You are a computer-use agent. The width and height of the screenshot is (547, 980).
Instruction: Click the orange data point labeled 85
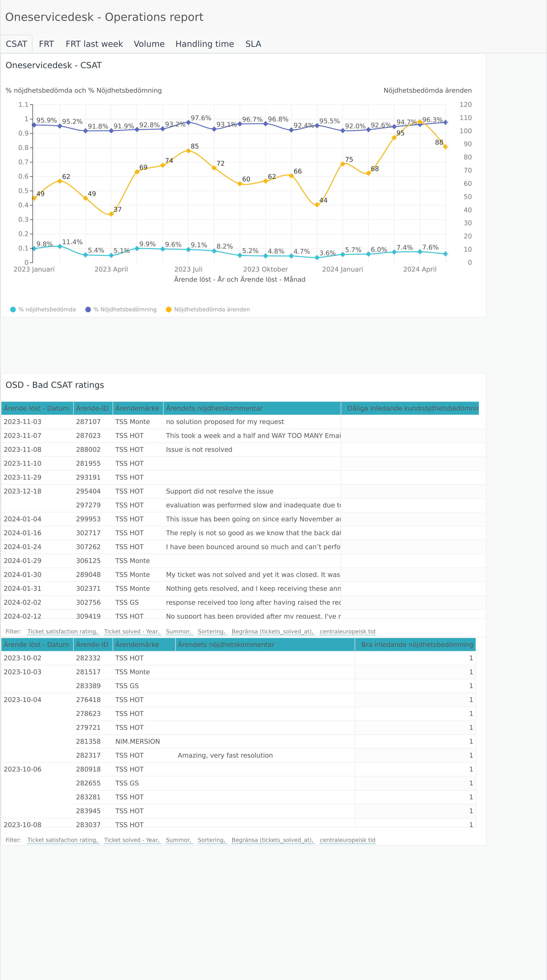pos(188,151)
